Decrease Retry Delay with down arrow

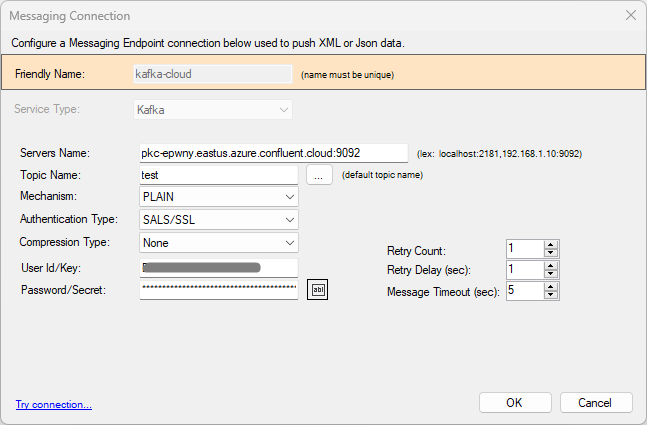coord(550,274)
